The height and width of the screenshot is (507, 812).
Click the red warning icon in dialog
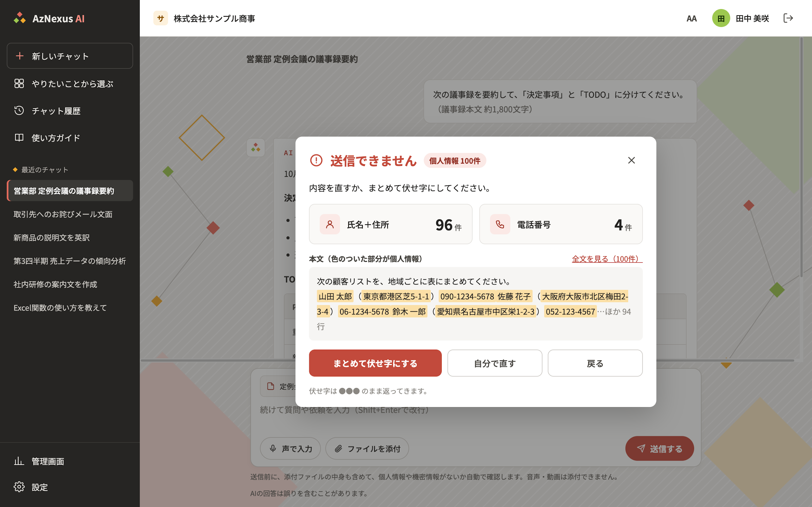(316, 160)
